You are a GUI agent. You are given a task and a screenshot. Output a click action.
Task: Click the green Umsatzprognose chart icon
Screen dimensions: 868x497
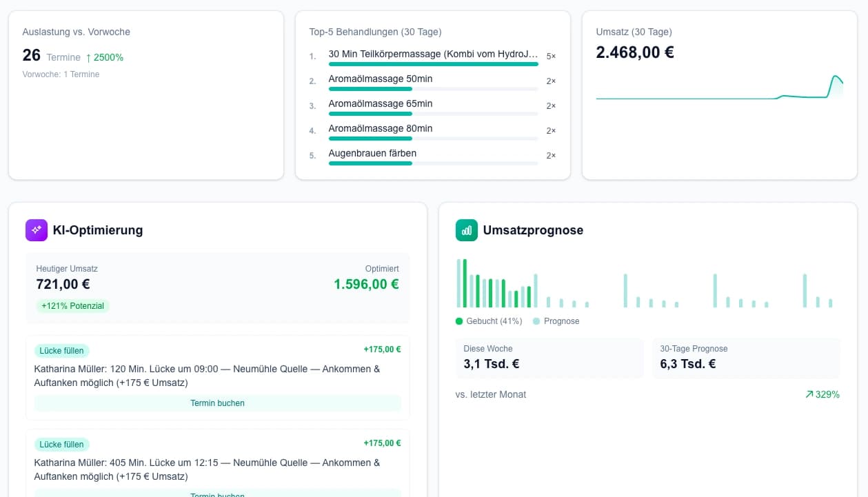tap(466, 230)
